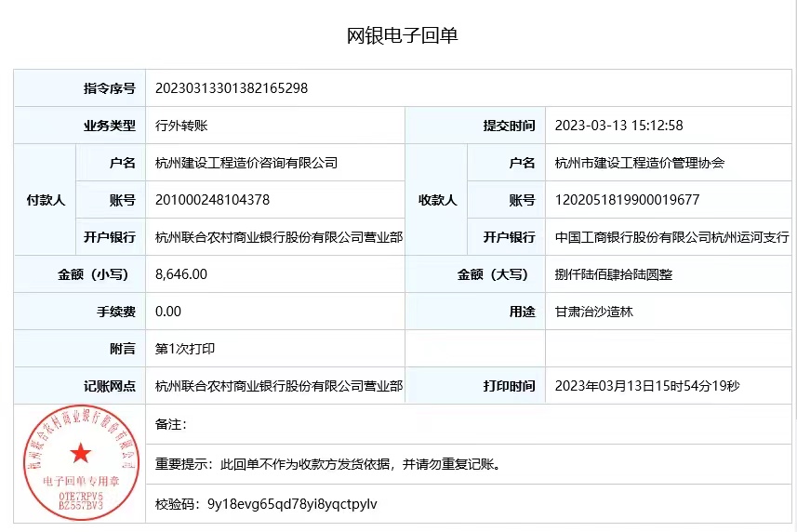Select the amount 8,646.00

pyautogui.click(x=181, y=274)
